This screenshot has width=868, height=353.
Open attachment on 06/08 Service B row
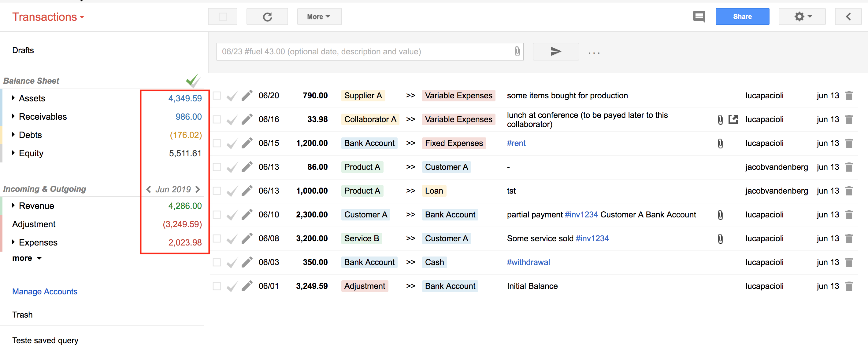pyautogui.click(x=720, y=238)
